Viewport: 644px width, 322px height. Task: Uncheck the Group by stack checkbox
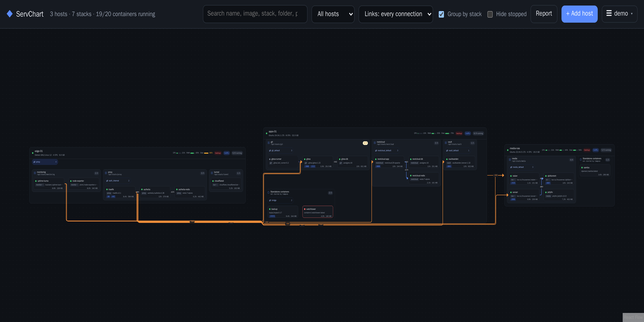[441, 14]
